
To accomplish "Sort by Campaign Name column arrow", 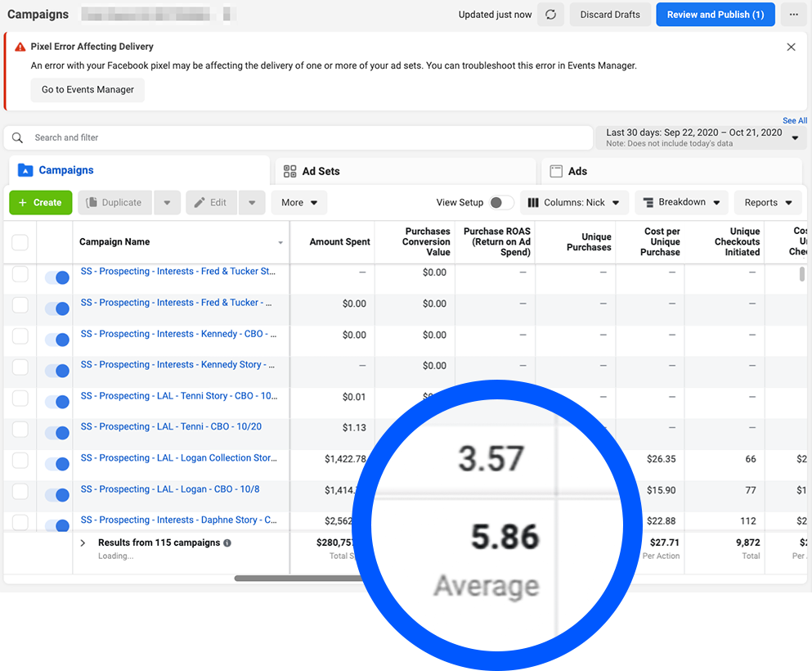I will click(280, 242).
